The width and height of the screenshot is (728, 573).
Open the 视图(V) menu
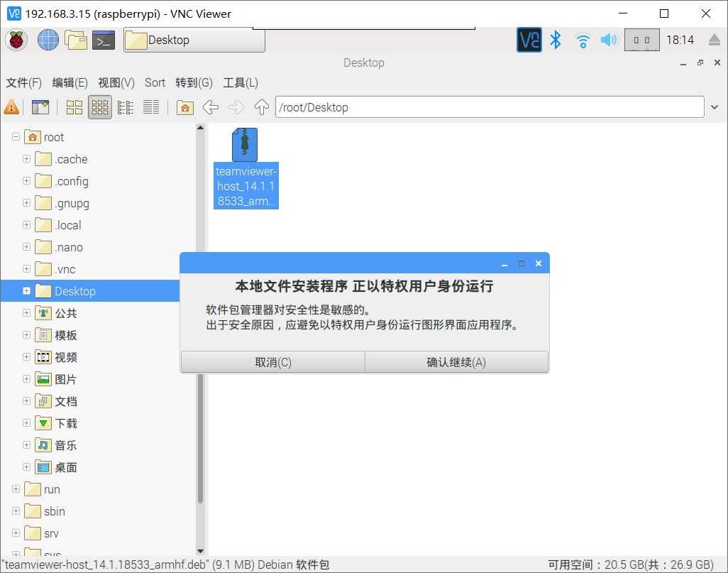(116, 83)
